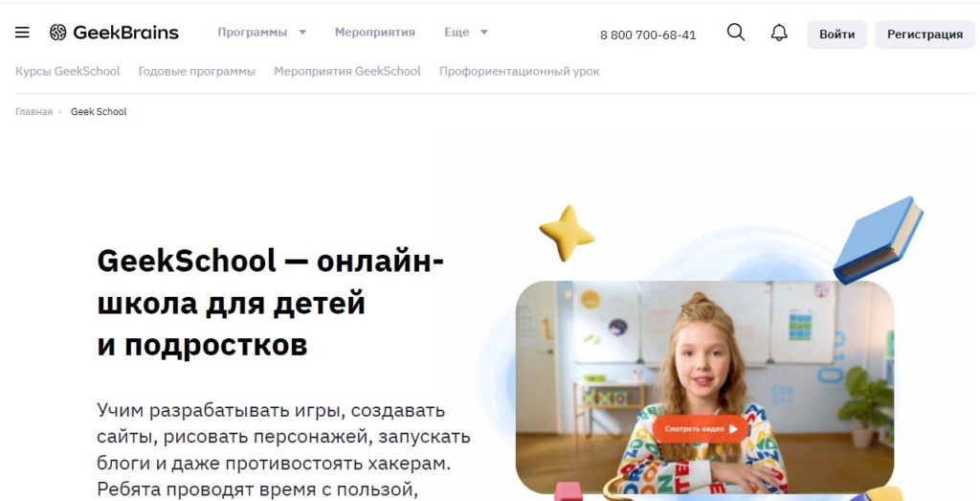The width and height of the screenshot is (980, 501).
Task: Open search with the magnifier icon
Action: point(736,32)
